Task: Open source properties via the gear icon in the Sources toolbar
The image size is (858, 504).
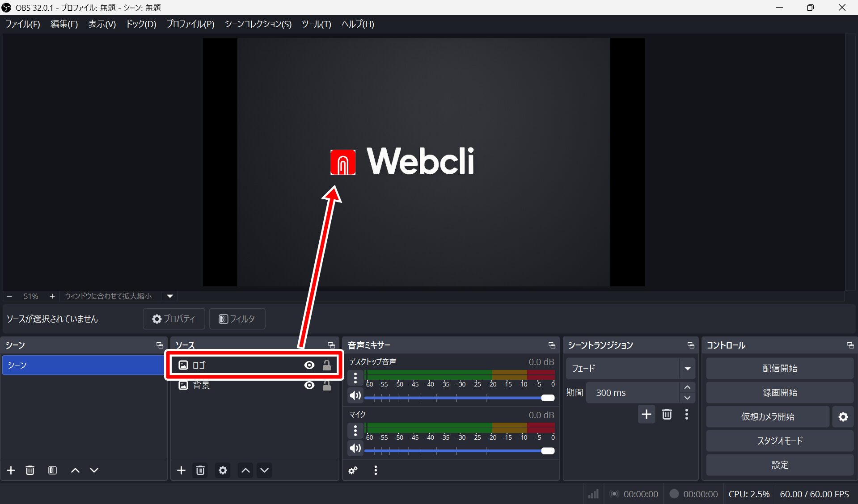Action: point(223,470)
